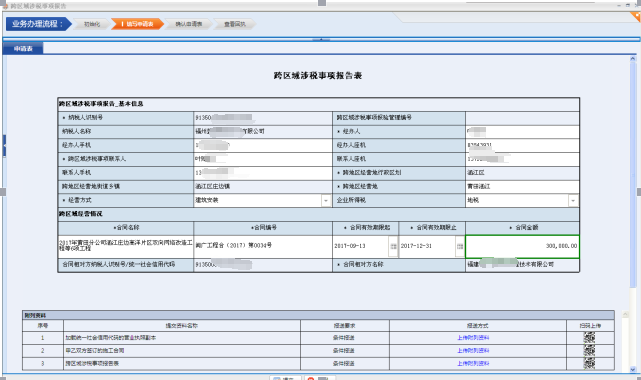Click the 联系人手机 input field
The width and height of the screenshot is (641, 380).
click(x=263, y=173)
